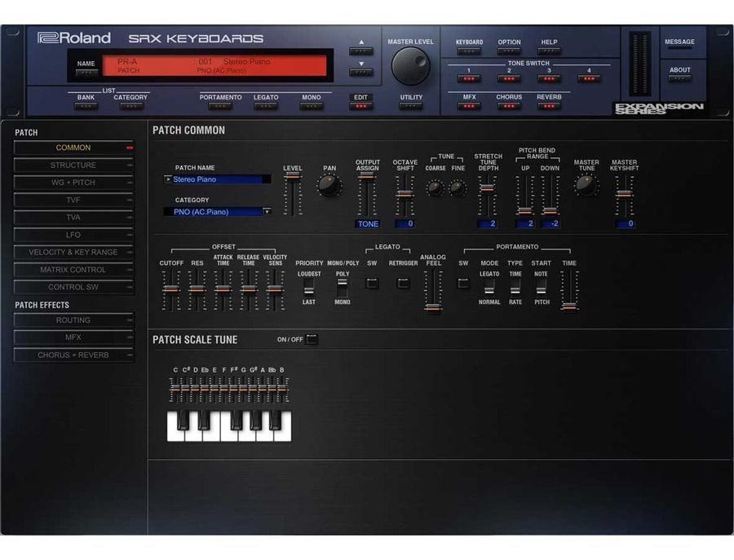Flip the Portamento MODE Legato/Normal switch
The height and width of the screenshot is (560, 734).
click(489, 287)
